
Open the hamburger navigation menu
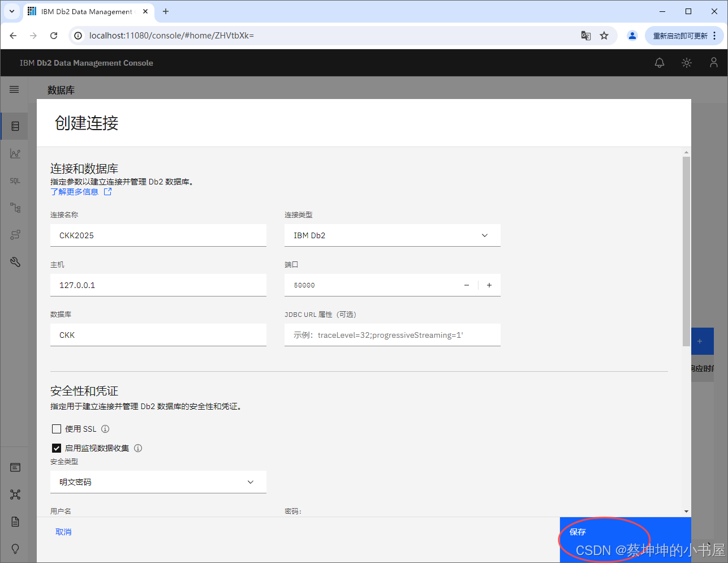click(x=14, y=89)
